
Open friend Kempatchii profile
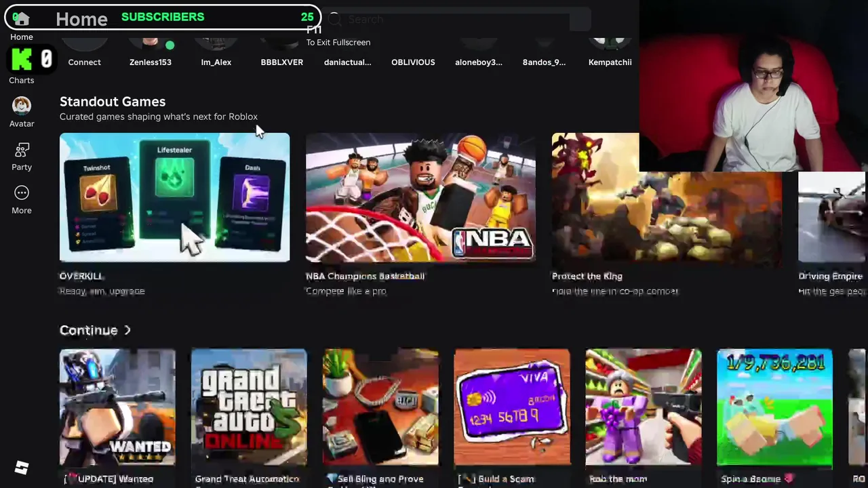(610, 52)
